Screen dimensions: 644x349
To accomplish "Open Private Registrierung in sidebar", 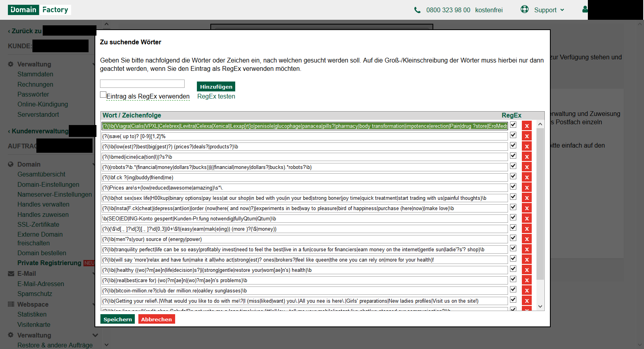I will [x=49, y=263].
